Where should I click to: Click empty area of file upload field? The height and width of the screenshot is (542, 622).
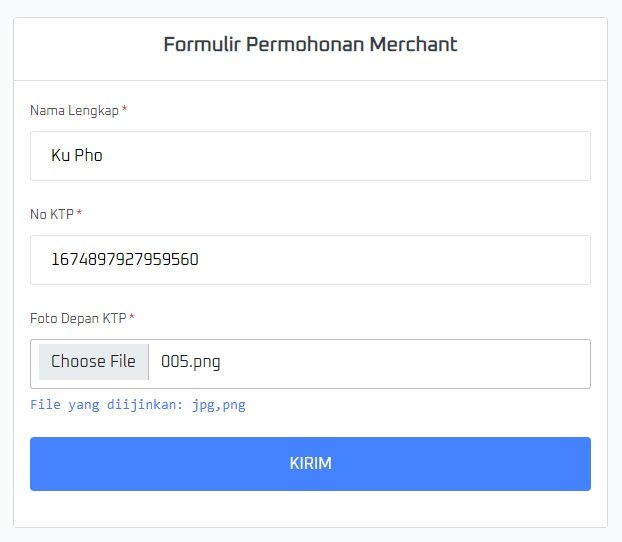420,363
